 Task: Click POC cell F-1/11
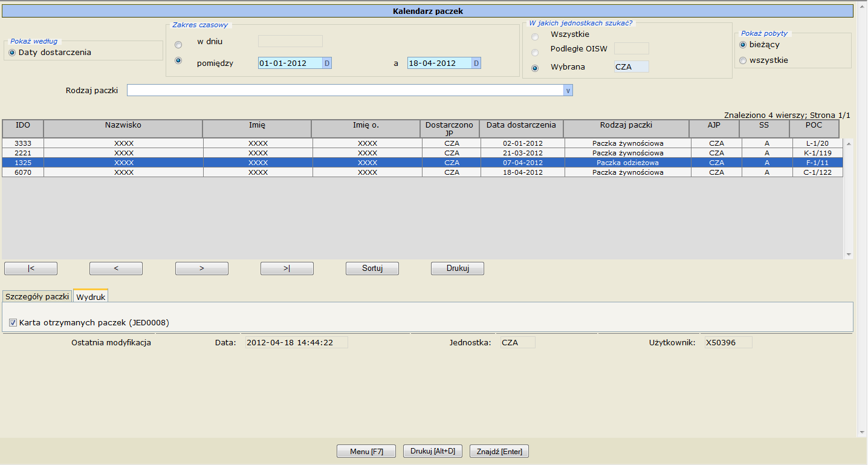point(817,163)
